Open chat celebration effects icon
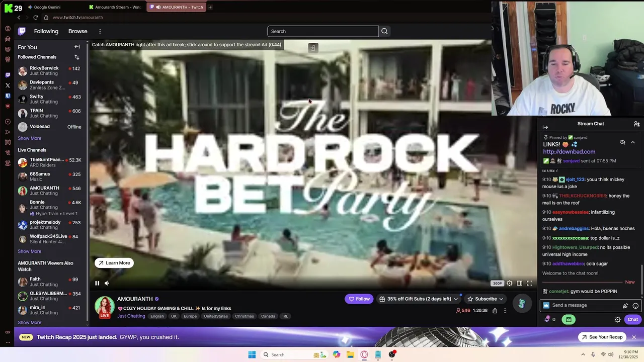 click(x=625, y=305)
